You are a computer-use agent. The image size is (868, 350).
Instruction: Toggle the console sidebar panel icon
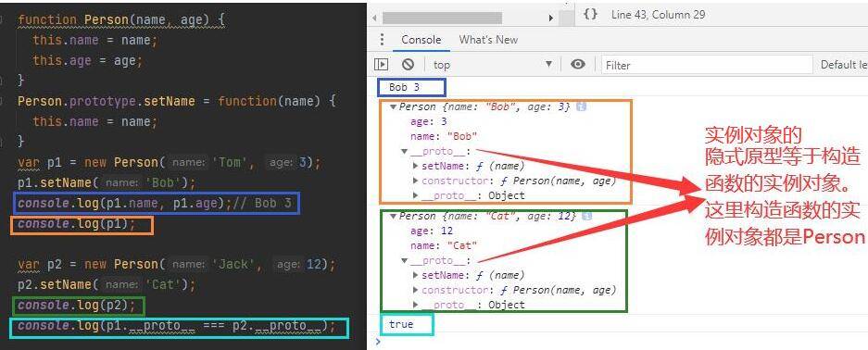[381, 65]
